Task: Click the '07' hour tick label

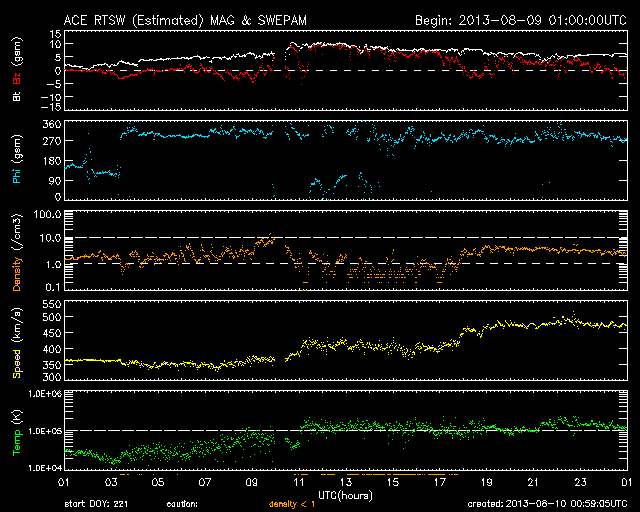Action: pyautogui.click(x=205, y=483)
